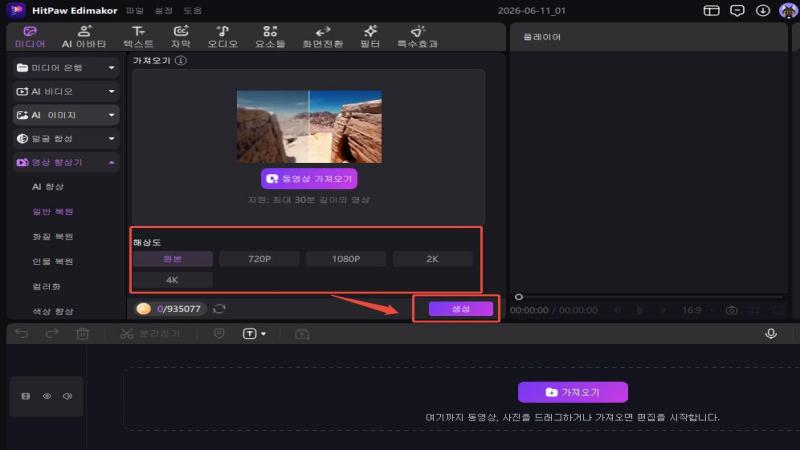Click the 플레이어 panel title

click(541, 37)
